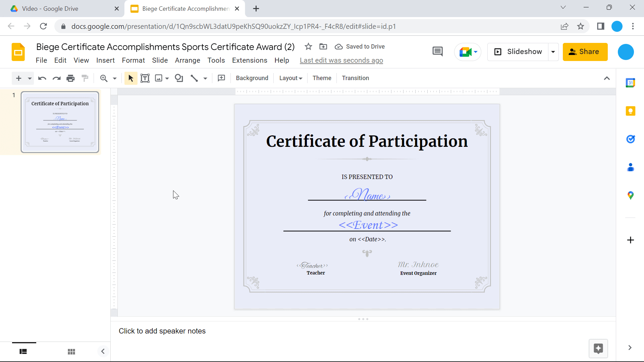Expand the Layout dropdown options

(x=290, y=78)
